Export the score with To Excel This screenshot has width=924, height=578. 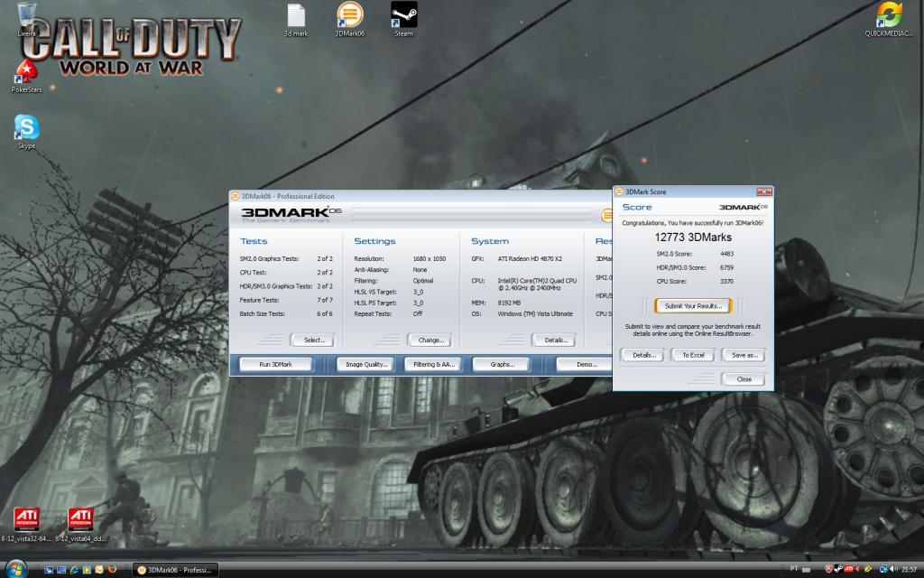point(693,355)
